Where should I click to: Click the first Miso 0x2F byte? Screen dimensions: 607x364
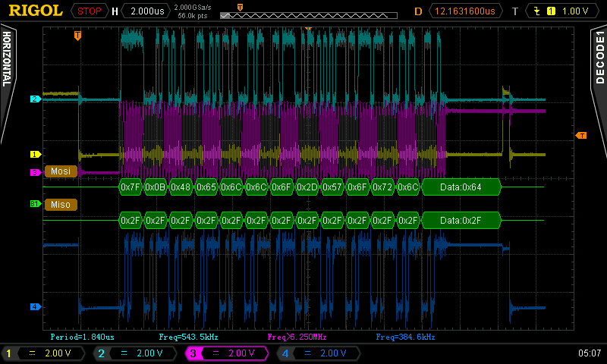pyautogui.click(x=131, y=221)
